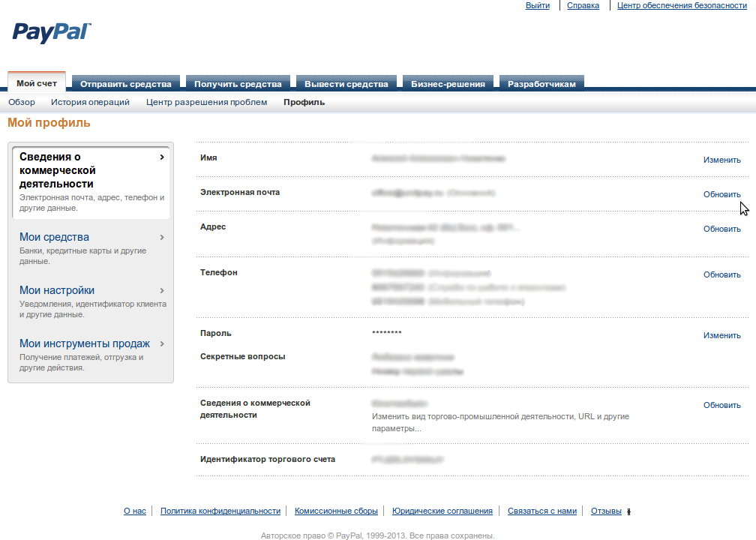Open Политика конфиденциальности footer link
The image size is (756, 540).
pos(220,511)
